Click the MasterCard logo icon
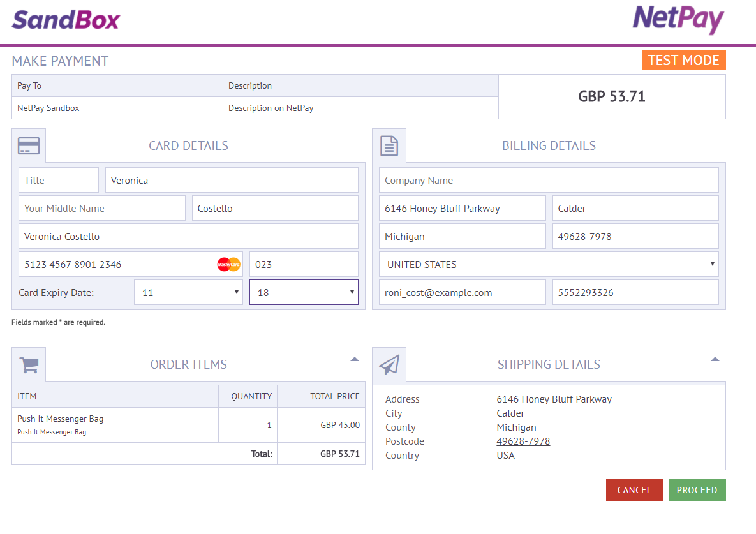Image resolution: width=756 pixels, height=534 pixels. point(228,264)
